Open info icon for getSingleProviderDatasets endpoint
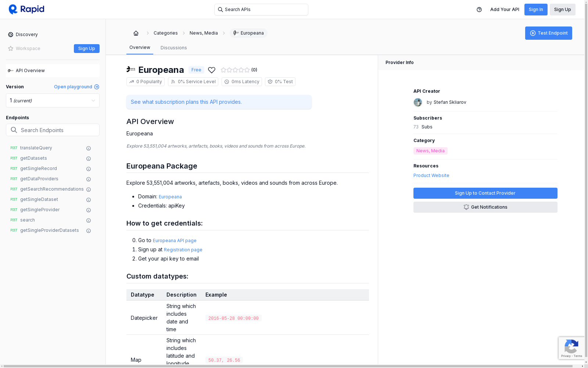Viewport: 588px width, 368px height. pyautogui.click(x=89, y=231)
